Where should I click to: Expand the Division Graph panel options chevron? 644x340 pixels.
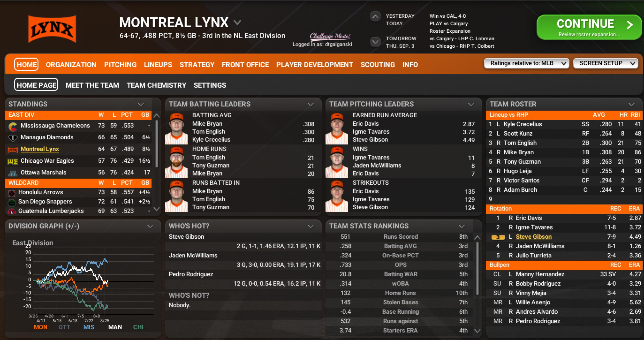(x=150, y=226)
